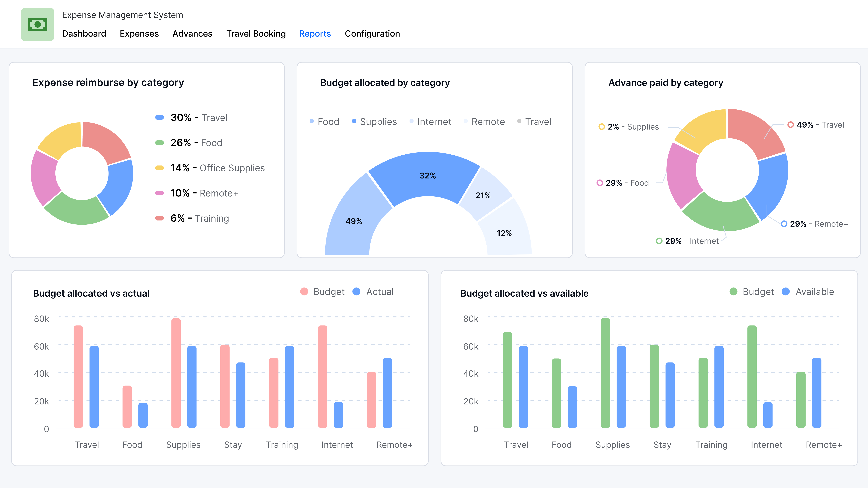Screen dimensions: 868x488
Task: Click the Expense Management System title
Action: 123,15
